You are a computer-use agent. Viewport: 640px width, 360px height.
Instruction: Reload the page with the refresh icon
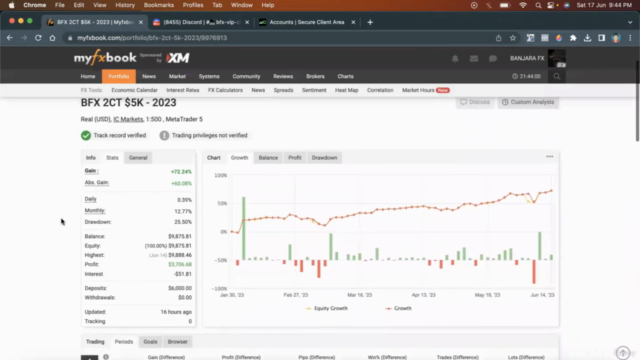pyautogui.click(x=38, y=38)
